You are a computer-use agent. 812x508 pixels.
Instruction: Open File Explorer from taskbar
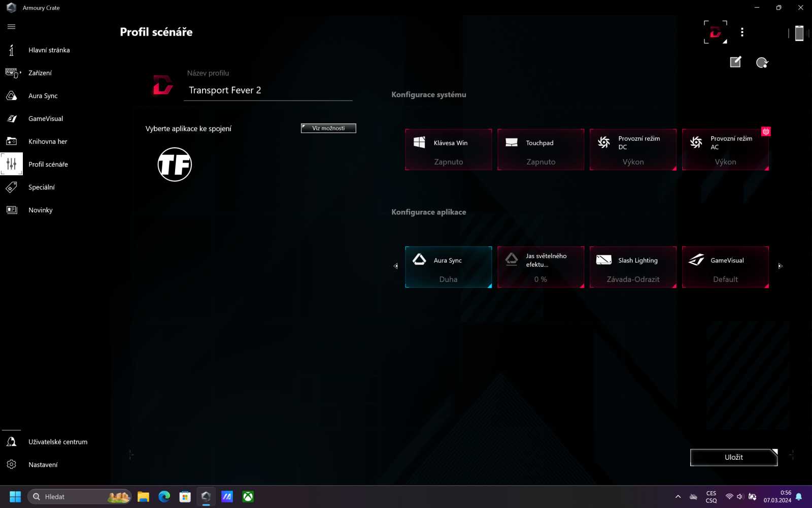(x=143, y=497)
